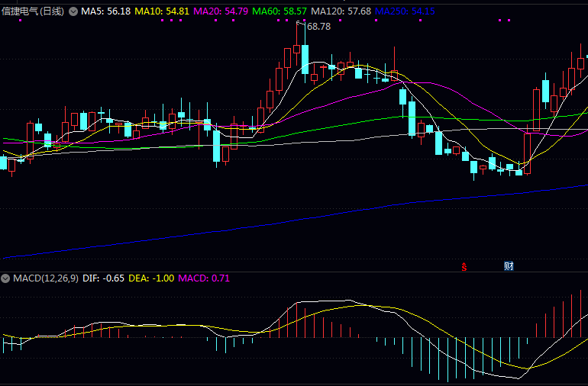Select the MACD(12,26,9) indicator title
Image resolution: width=588 pixels, height=386 pixels.
tap(46, 278)
